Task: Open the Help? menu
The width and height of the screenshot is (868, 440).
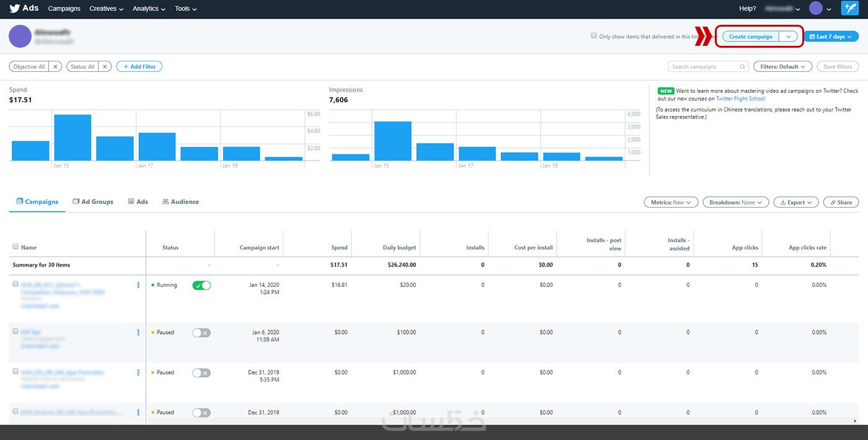Action: coord(748,9)
